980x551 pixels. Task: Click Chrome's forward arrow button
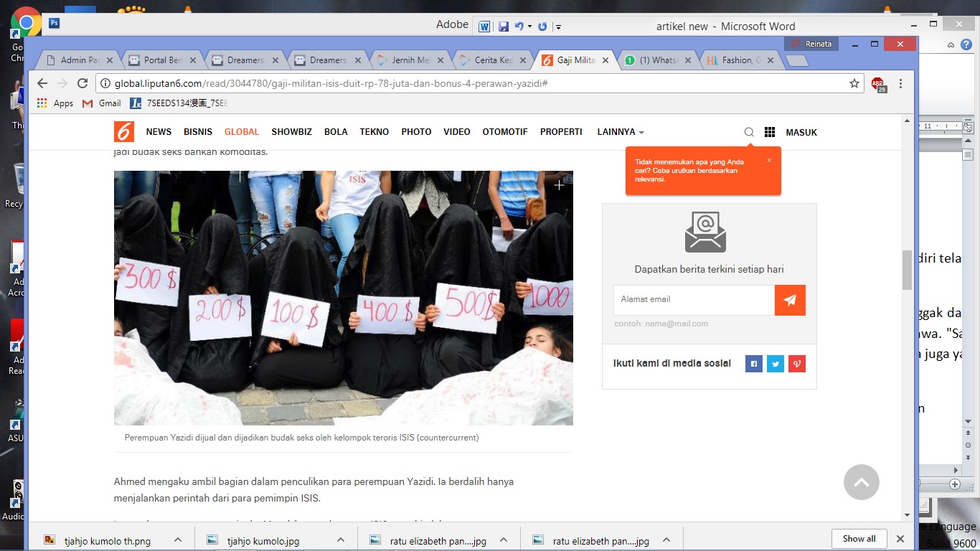[x=62, y=83]
